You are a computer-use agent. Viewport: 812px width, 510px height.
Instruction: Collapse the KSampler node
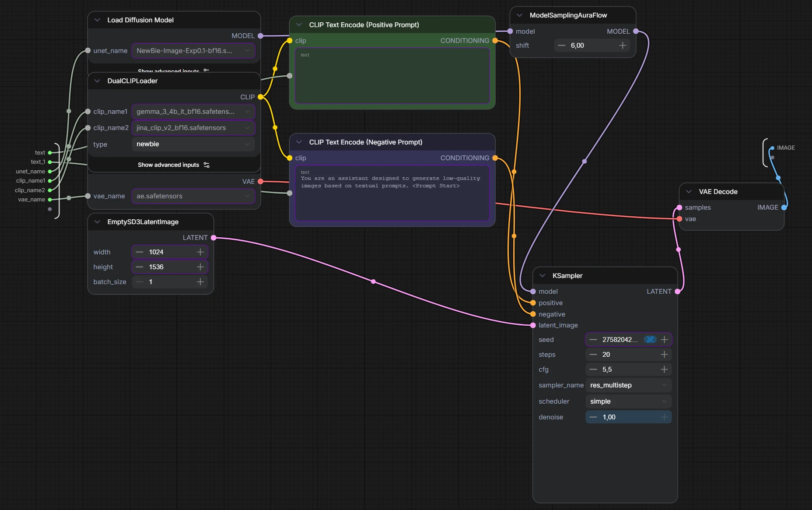(x=542, y=276)
